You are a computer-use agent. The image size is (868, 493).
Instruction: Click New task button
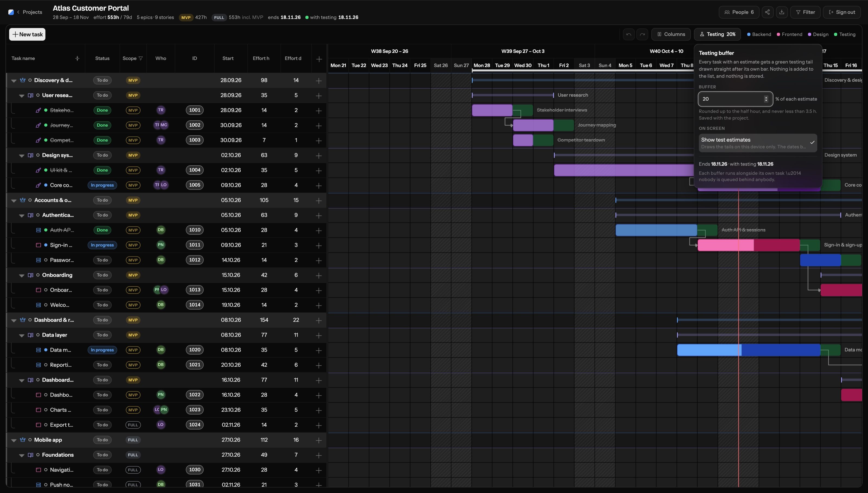(x=27, y=34)
